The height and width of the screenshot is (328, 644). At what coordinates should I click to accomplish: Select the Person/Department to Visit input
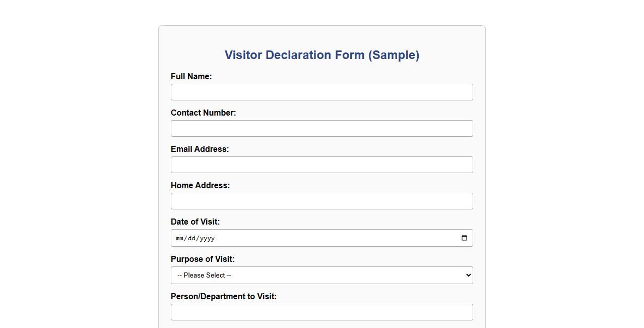(x=321, y=312)
